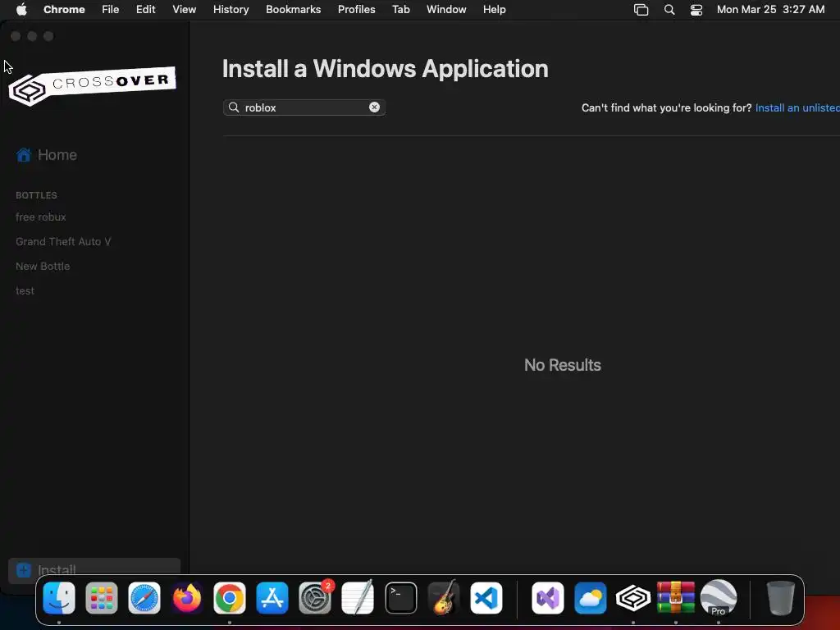The width and height of the screenshot is (840, 630).
Task: Open Control Center in menu bar
Action: coord(696,10)
